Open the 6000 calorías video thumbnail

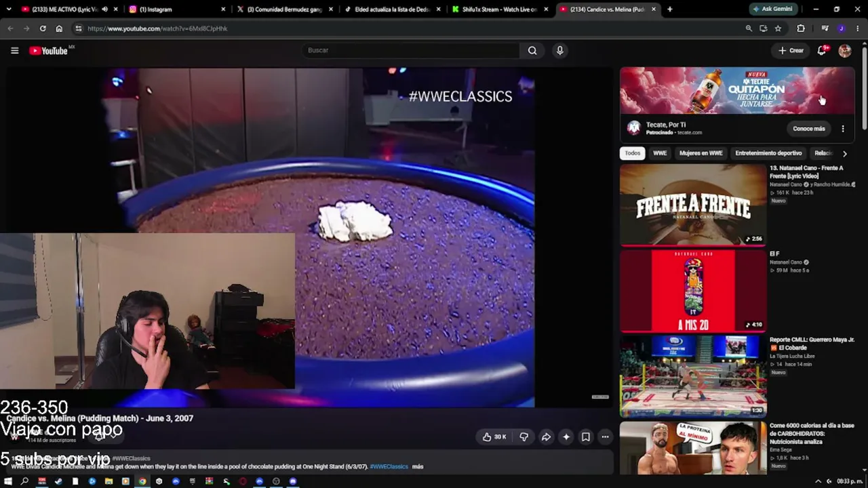tap(692, 447)
